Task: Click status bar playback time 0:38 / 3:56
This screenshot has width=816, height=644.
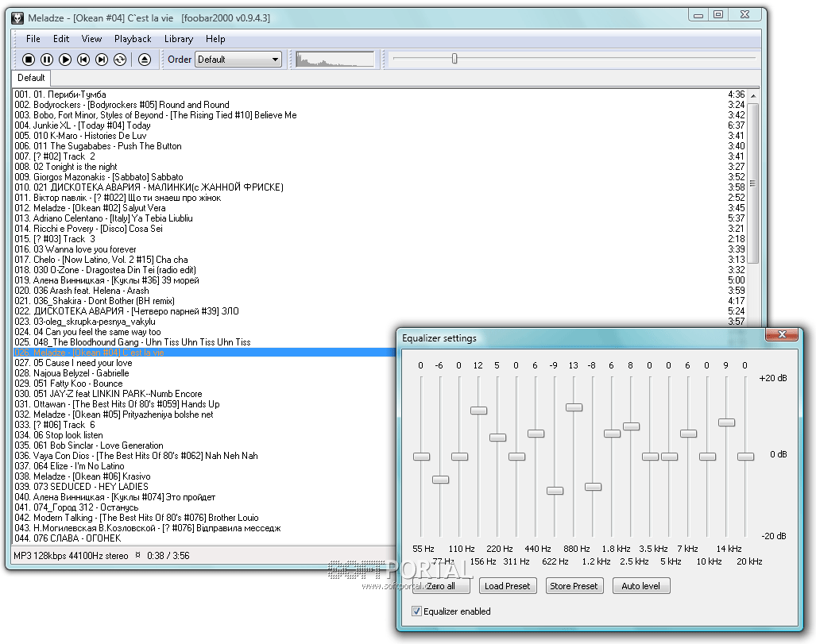Action: pyautogui.click(x=168, y=556)
